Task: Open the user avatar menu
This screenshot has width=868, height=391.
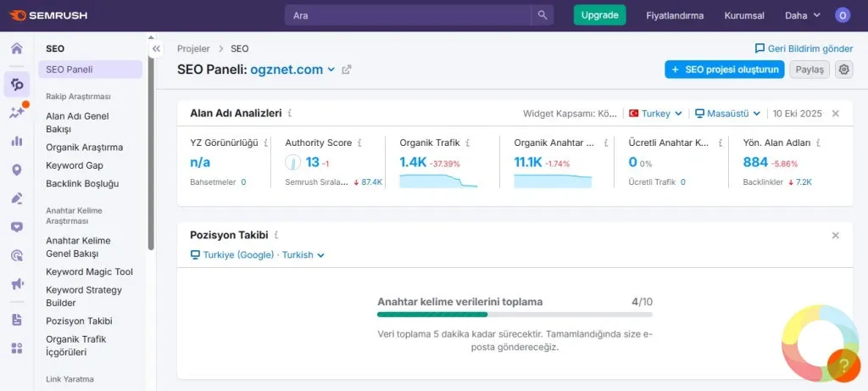Action: [843, 15]
